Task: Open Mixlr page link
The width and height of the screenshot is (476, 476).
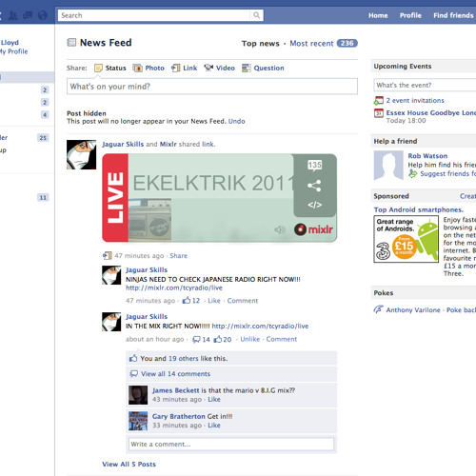Action: (x=168, y=144)
